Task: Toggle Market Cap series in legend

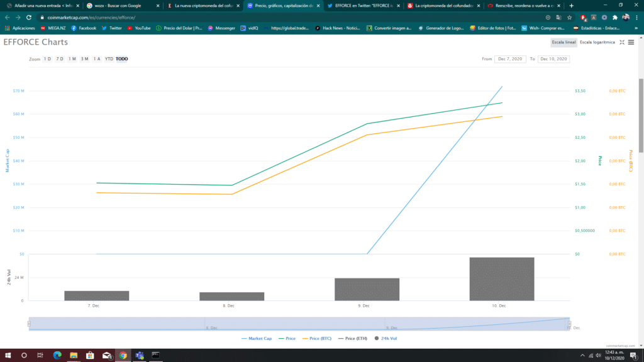Action: [257, 339]
